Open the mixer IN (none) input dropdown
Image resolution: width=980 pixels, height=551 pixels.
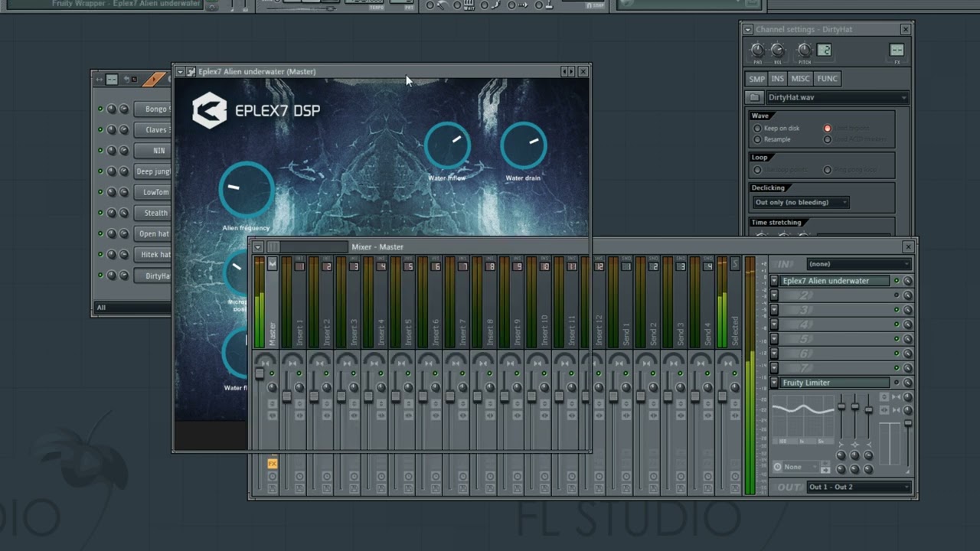[859, 264]
